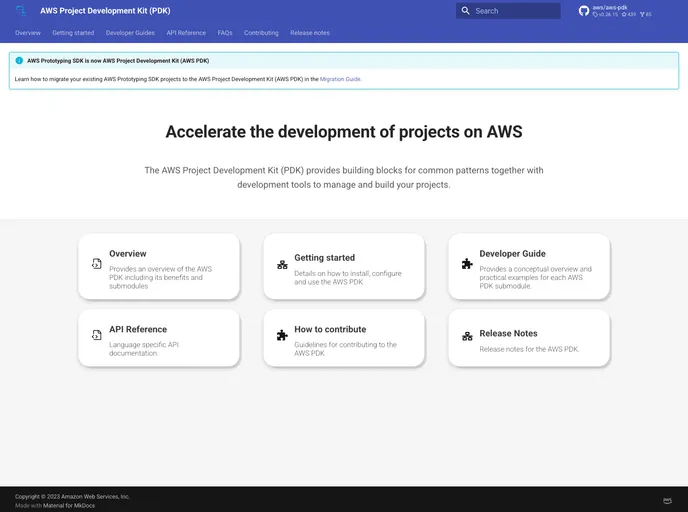
Task: Click 'Accelerate the development of projects on AWS' heading
Action: 344,132
